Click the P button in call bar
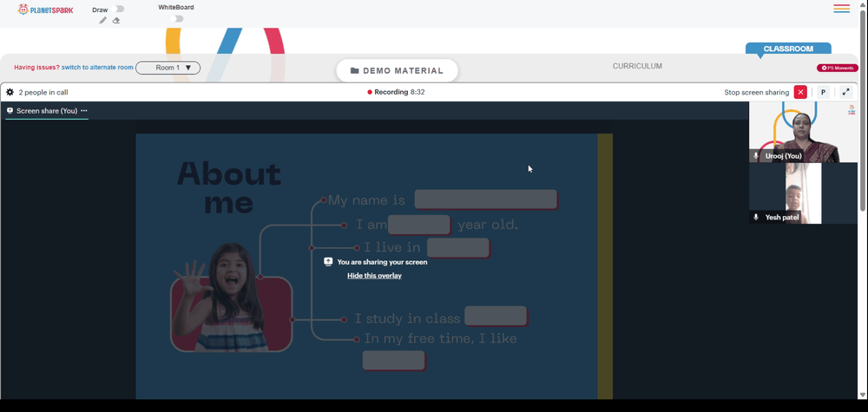This screenshot has width=868, height=412. [823, 92]
